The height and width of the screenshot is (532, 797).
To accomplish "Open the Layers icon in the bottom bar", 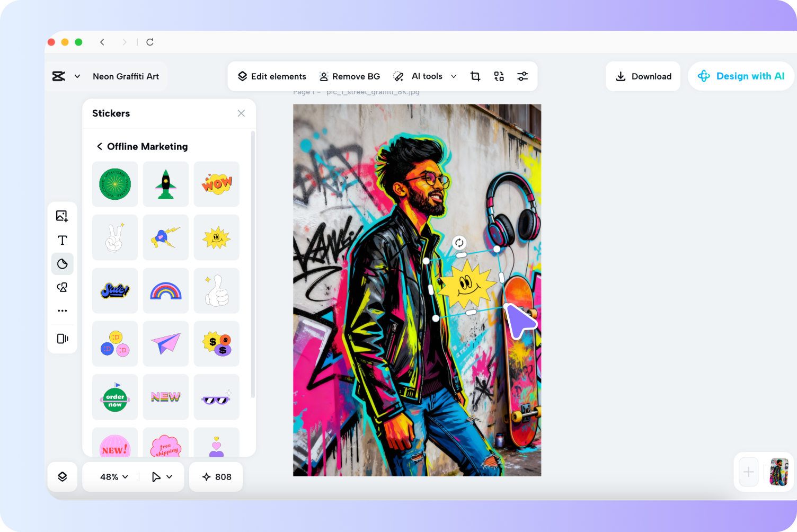I will tap(62, 476).
